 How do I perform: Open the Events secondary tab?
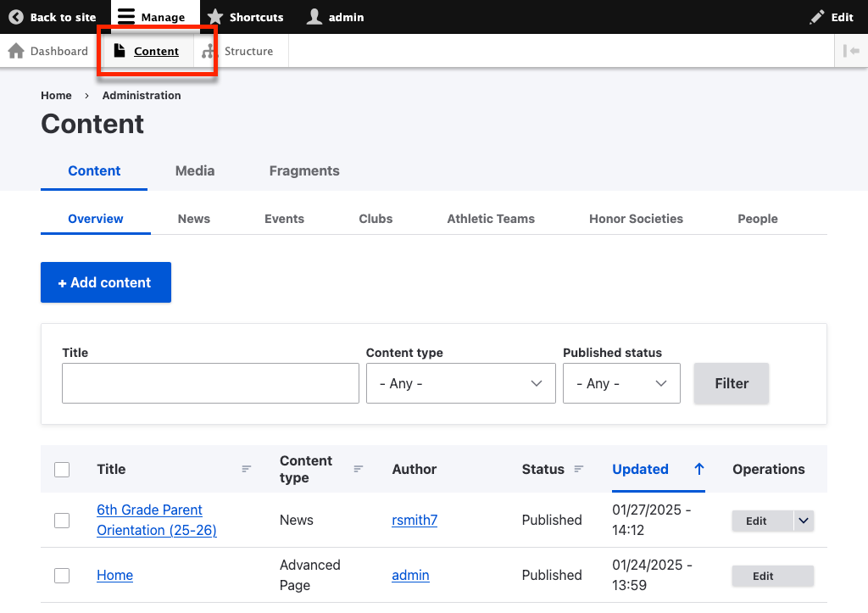tap(285, 219)
